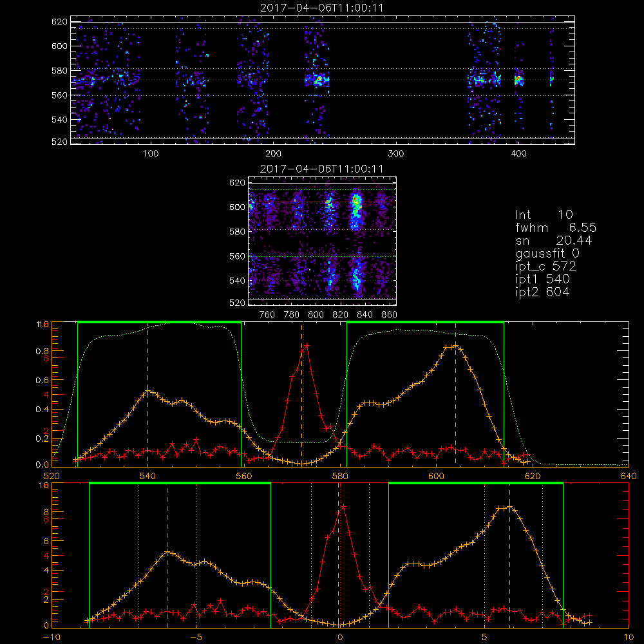Select the 'fwhm 6.55' readout
This screenshot has height=644, width=644.
click(x=556, y=227)
